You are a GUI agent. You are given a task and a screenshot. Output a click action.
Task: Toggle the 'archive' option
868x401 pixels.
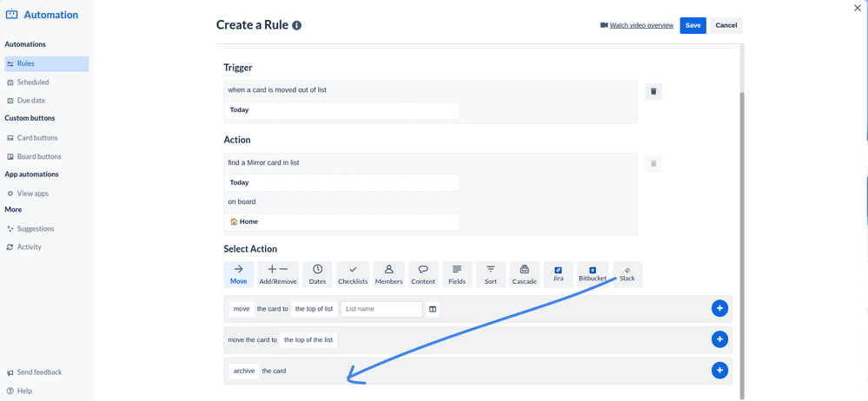point(243,371)
